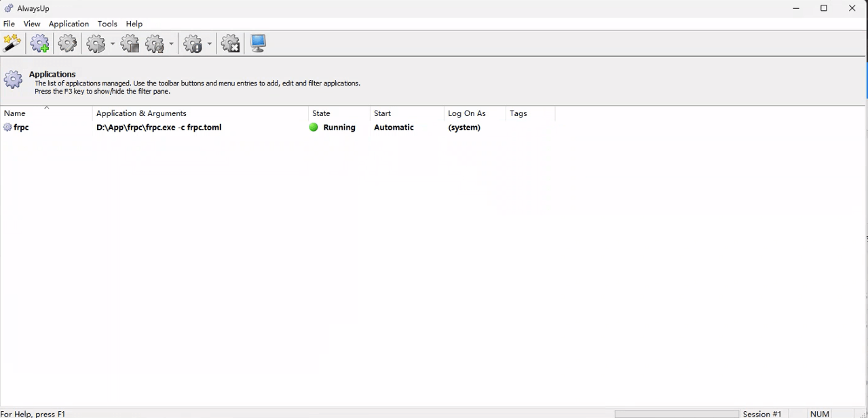
Task: Restart the application using gear-refresh icon
Action: click(x=155, y=43)
